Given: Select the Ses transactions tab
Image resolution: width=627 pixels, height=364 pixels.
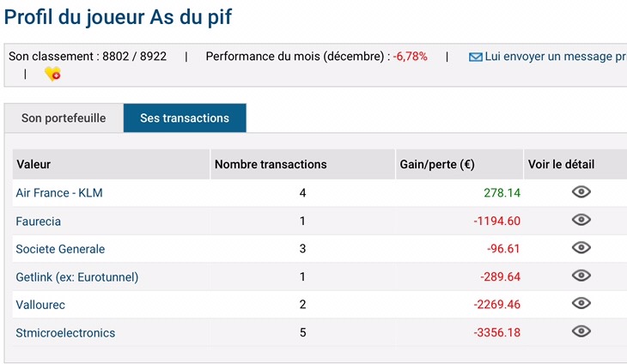Looking at the screenshot, I should 185,118.
